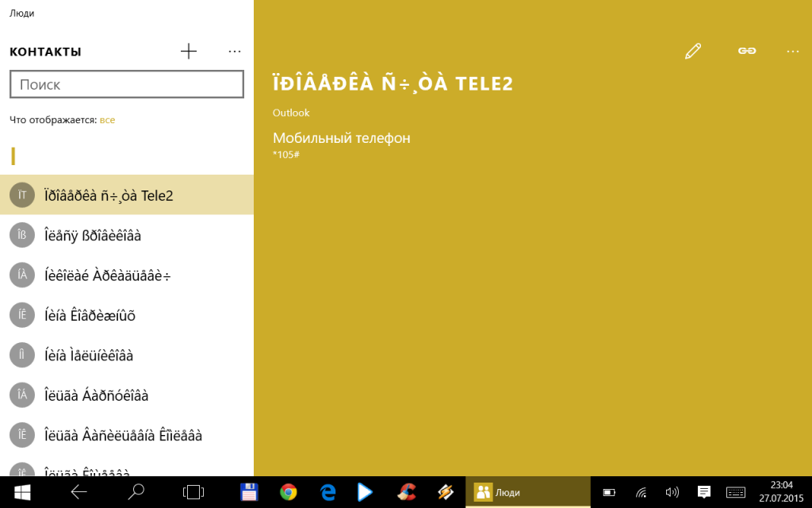The image size is (812, 508).
Task: Click avatar circle of 'Îëüãà Áàðñóêîâà'
Action: pyautogui.click(x=22, y=394)
